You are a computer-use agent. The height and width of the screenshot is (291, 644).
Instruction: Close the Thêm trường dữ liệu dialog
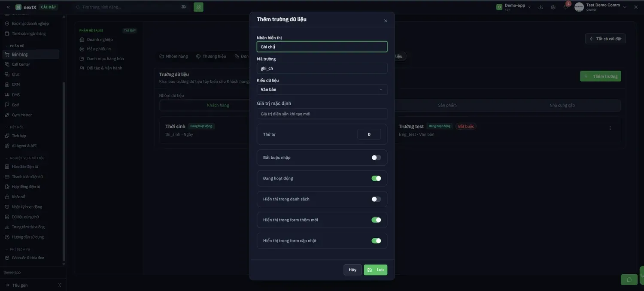click(386, 21)
